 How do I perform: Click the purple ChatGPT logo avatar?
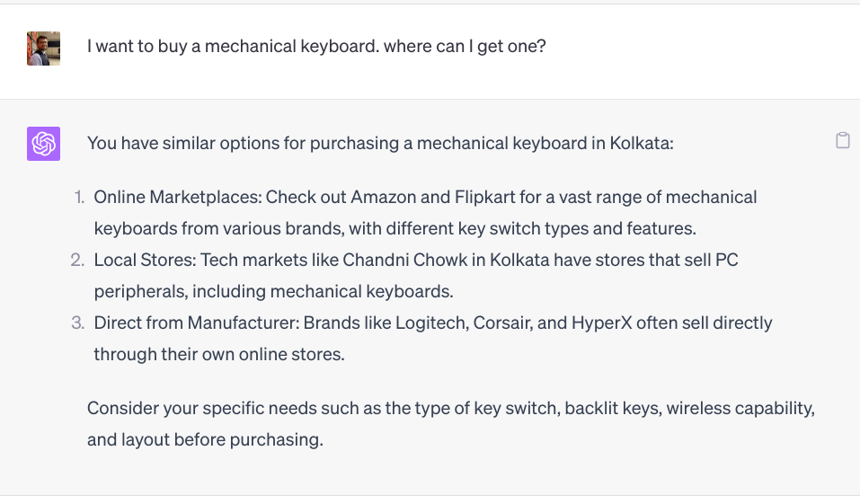tap(43, 144)
